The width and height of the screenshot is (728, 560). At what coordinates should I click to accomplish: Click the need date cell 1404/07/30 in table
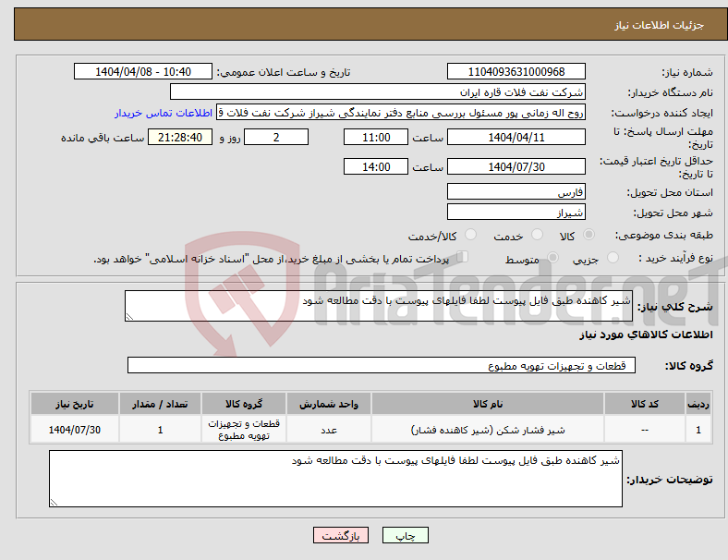(x=75, y=430)
